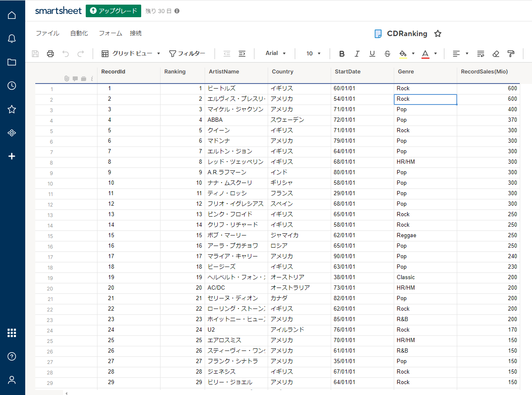The width and height of the screenshot is (532, 395).
Task: Open the font size 10 dropdown
Action: pyautogui.click(x=313, y=54)
